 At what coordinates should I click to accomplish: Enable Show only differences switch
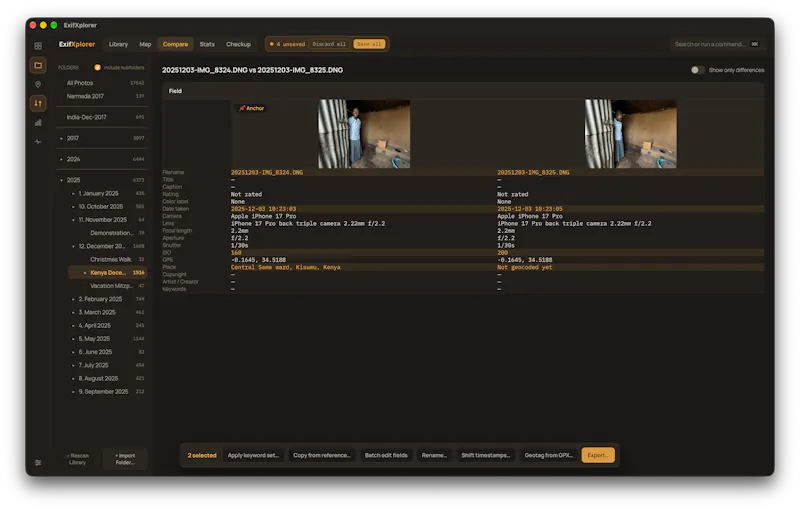pyautogui.click(x=697, y=70)
